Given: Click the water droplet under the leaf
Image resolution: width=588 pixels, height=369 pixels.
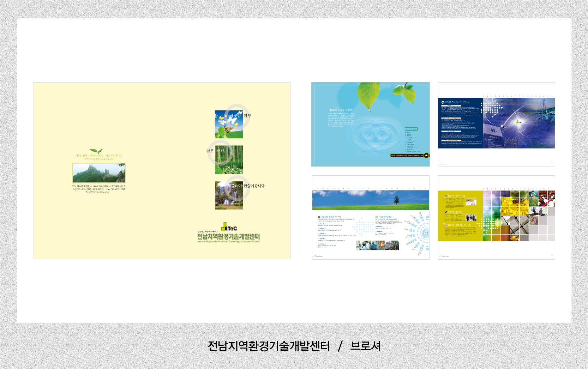Looking at the screenshot, I should click(369, 109).
